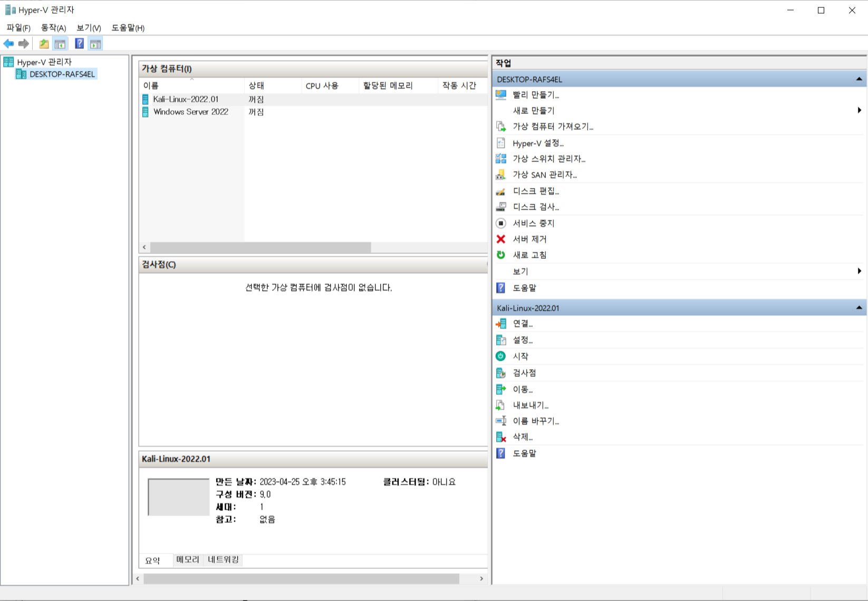The image size is (868, 601).
Task: Click the DESKTOP-RAFS4EL 도움말 action
Action: click(x=524, y=288)
